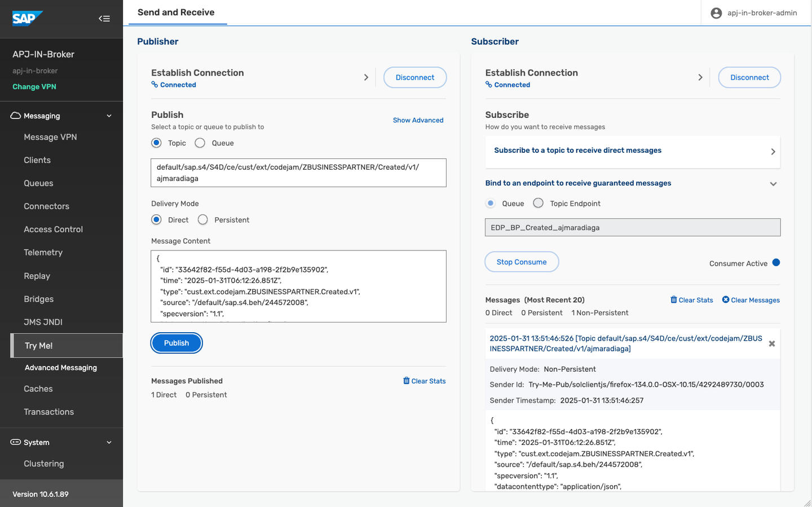The width and height of the screenshot is (812, 507).
Task: Click the APJ-IN-Broker title
Action: tap(43, 54)
